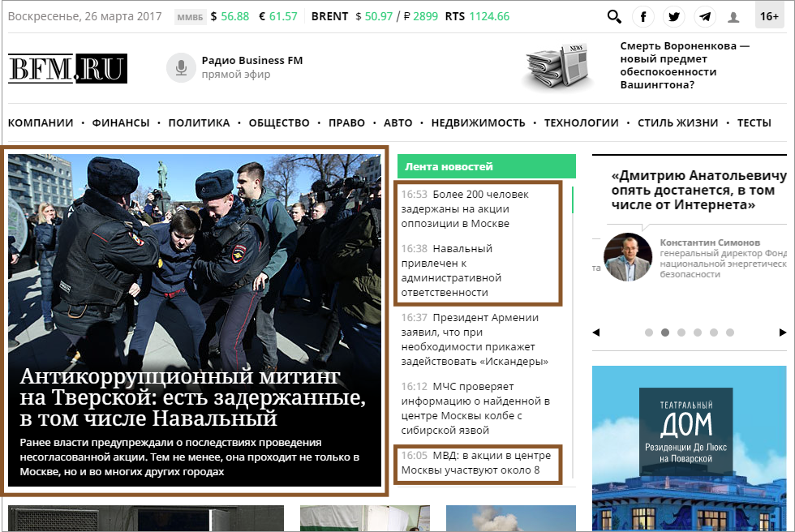795x532 pixels.
Task: Go to the ТЕХНОЛОГИИ section
Action: pyautogui.click(x=581, y=123)
